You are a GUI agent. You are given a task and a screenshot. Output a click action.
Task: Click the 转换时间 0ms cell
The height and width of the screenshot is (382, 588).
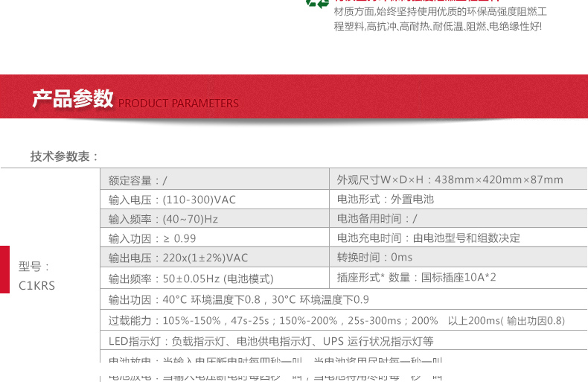click(458, 258)
